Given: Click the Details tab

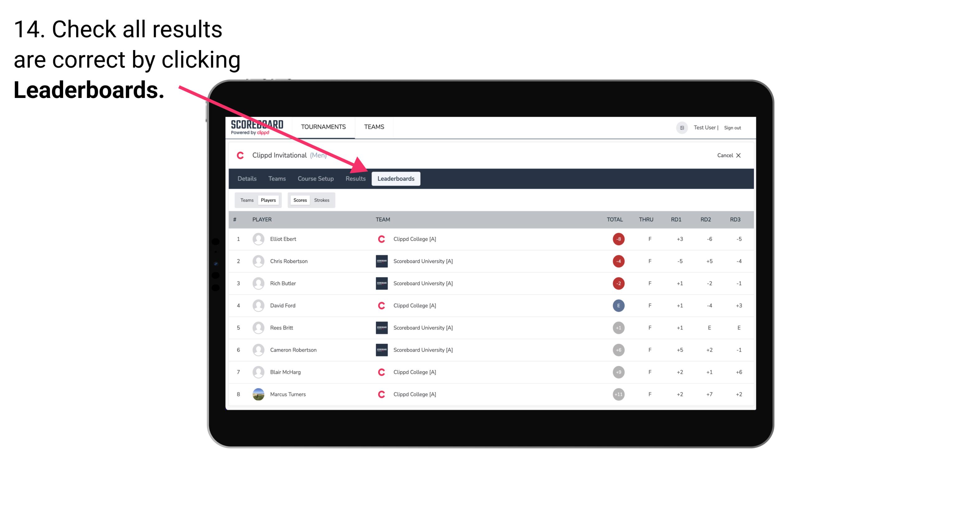Looking at the screenshot, I should pyautogui.click(x=247, y=179).
